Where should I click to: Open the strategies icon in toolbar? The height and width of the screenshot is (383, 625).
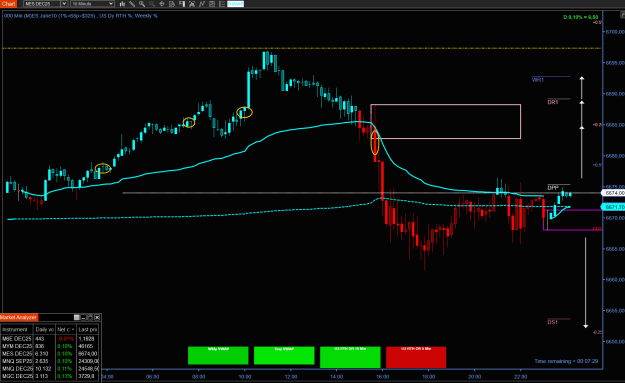click(x=212, y=4)
